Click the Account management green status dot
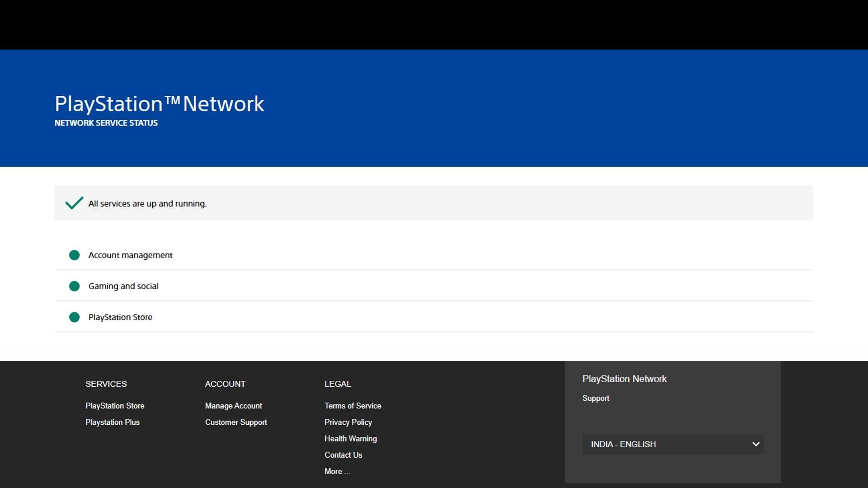 (74, 255)
